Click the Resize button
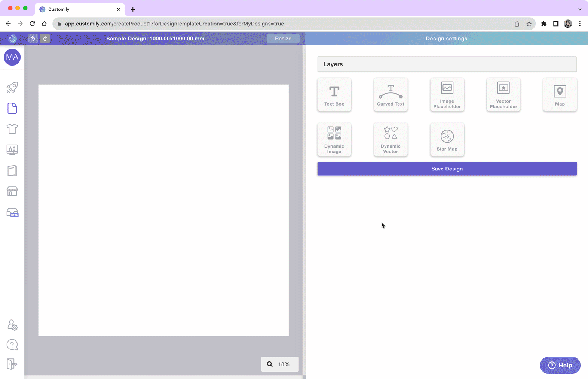 (283, 39)
